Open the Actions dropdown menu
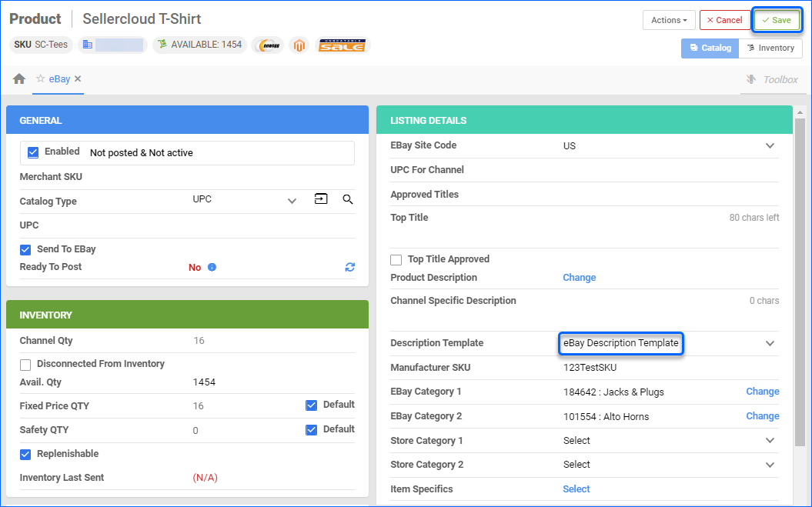The height and width of the screenshot is (507, 812). pos(669,20)
